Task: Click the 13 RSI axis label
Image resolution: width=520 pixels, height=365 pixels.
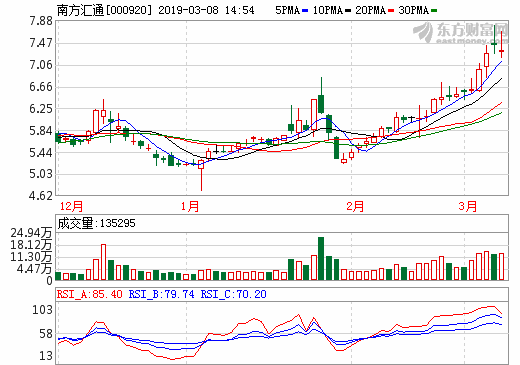Action: [x=46, y=356]
